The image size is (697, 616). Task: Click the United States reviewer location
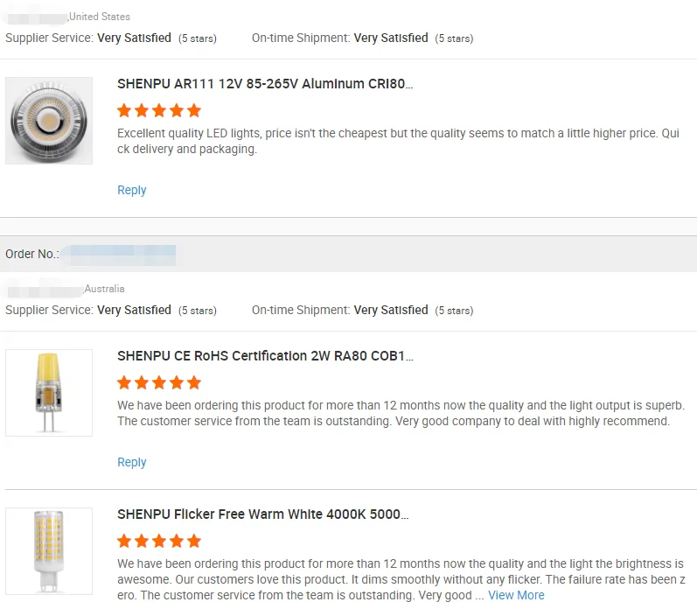coord(100,17)
